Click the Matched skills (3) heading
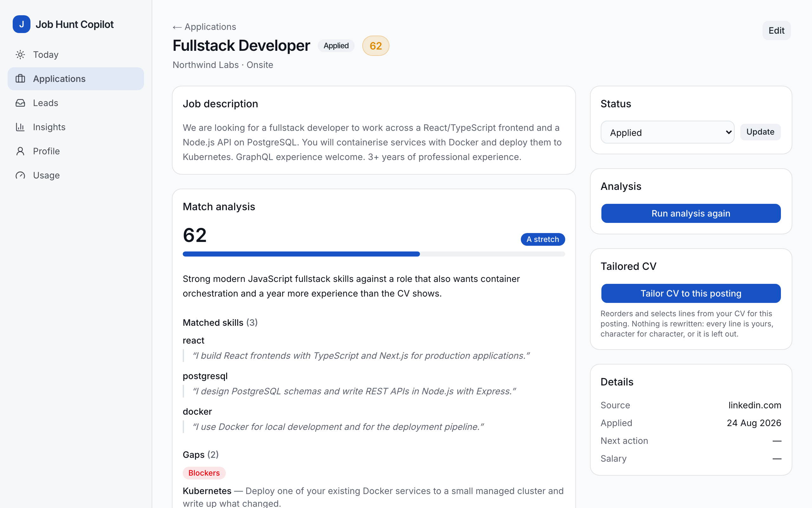Viewport: 812px width, 508px height. 220,323
